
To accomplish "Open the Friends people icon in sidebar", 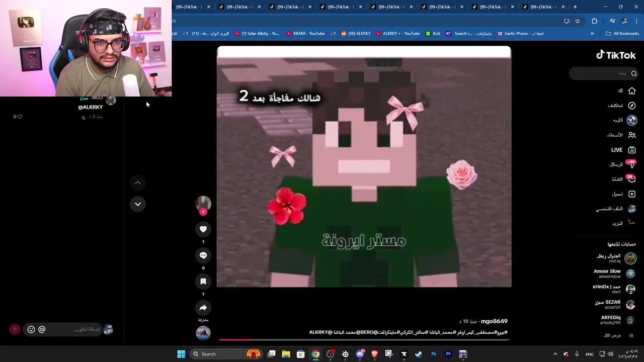I will click(632, 135).
